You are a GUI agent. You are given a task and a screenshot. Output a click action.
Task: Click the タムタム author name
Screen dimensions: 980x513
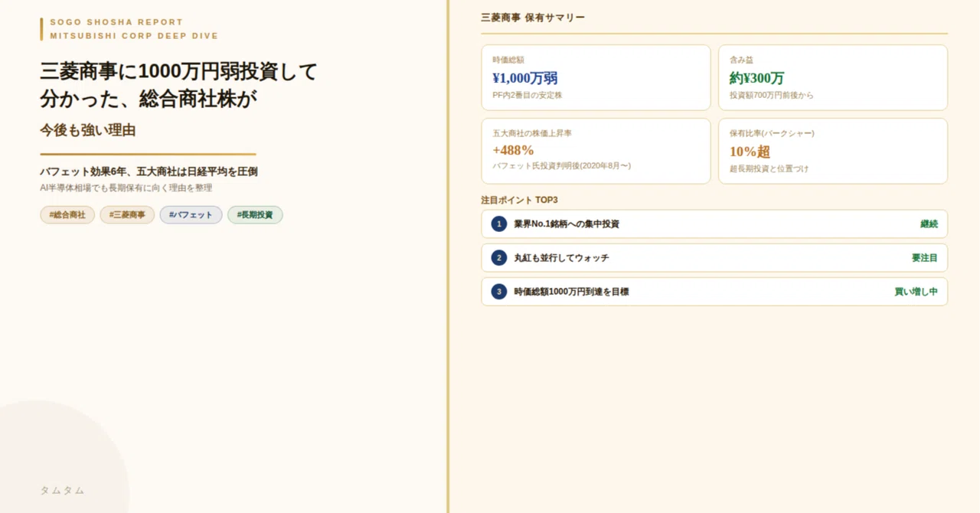pyautogui.click(x=62, y=490)
